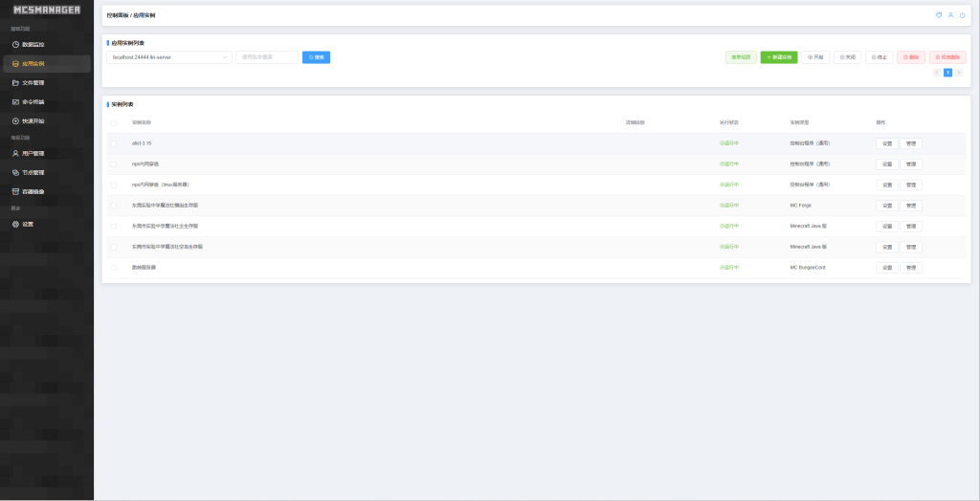Open 设置 (gear) in the sidebar
The image size is (980, 501).
pyautogui.click(x=28, y=224)
